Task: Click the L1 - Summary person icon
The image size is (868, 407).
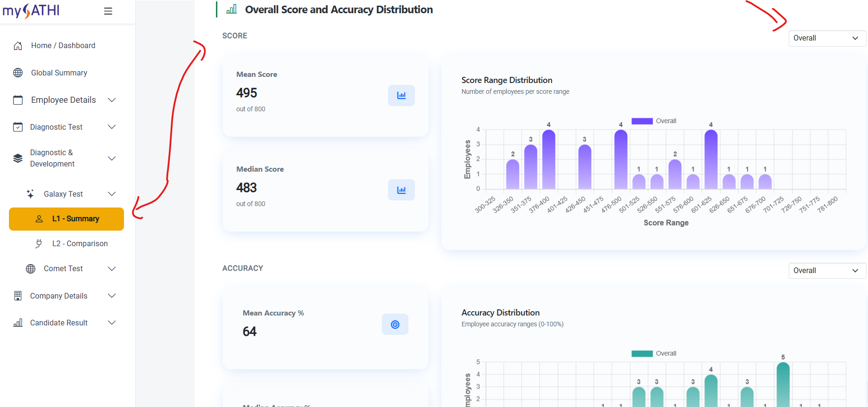Action: [39, 219]
